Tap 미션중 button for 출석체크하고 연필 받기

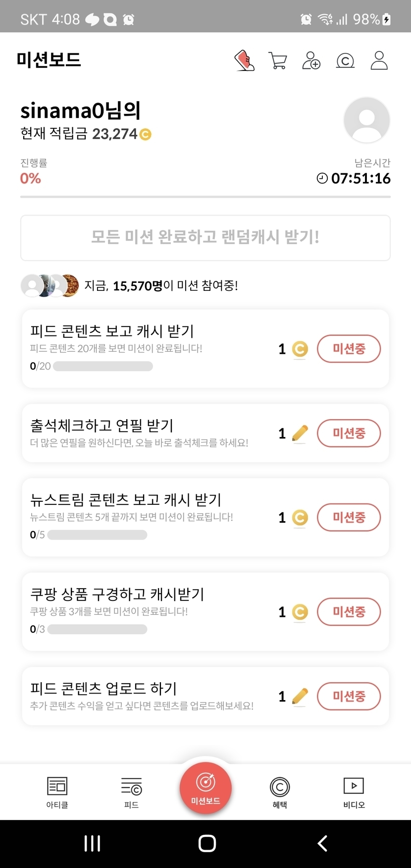tap(349, 433)
